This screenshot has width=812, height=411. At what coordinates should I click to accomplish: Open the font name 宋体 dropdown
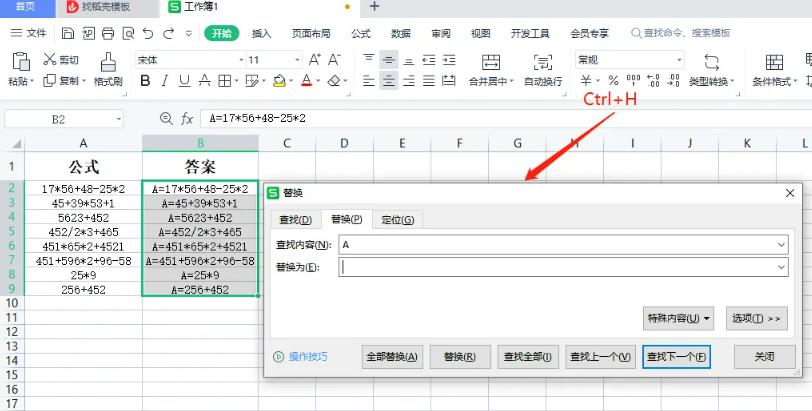[241, 60]
